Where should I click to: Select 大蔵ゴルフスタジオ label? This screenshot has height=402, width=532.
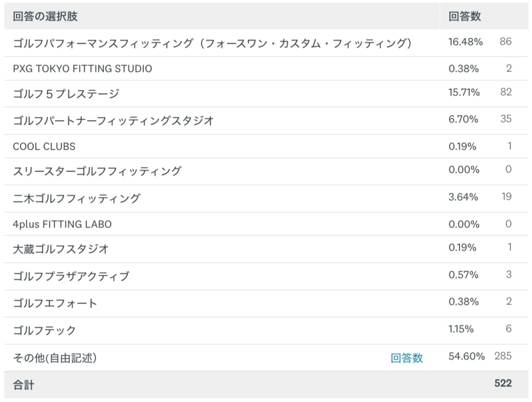pos(61,249)
